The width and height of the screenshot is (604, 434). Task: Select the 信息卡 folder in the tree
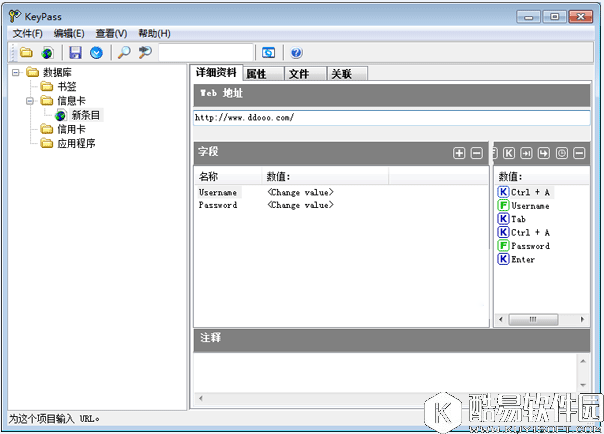tap(71, 101)
